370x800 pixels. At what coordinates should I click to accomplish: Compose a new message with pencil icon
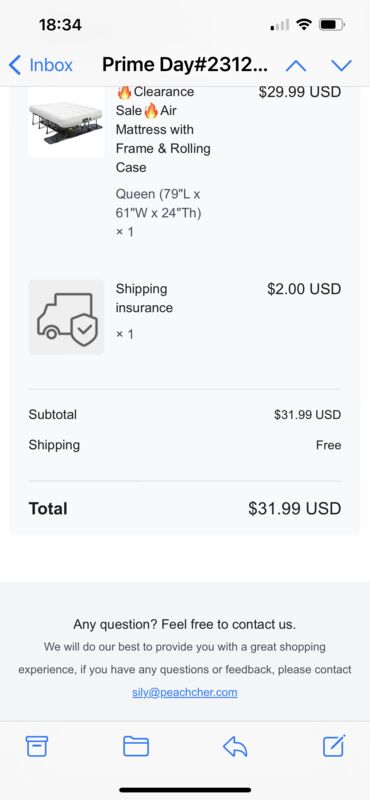(334, 745)
